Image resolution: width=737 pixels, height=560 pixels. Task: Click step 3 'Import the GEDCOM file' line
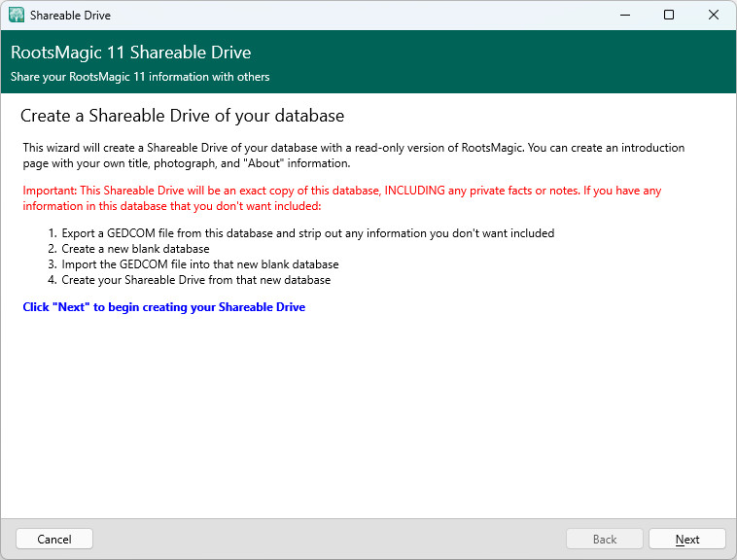click(193, 264)
